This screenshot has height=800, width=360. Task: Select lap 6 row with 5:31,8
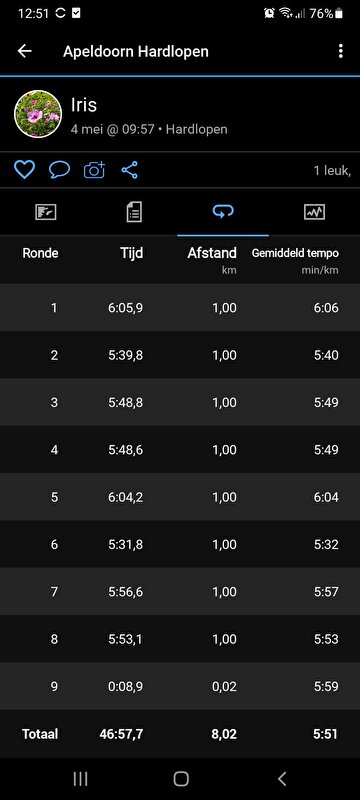tap(180, 544)
